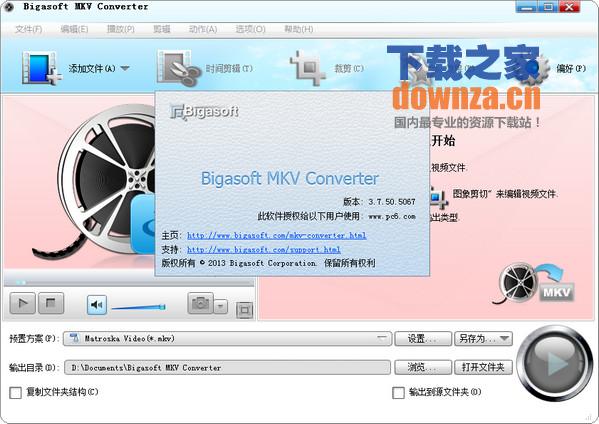This screenshot has width=599, height=424.
Task: Click the 偏好(P) toolbar label
Action: pos(571,69)
